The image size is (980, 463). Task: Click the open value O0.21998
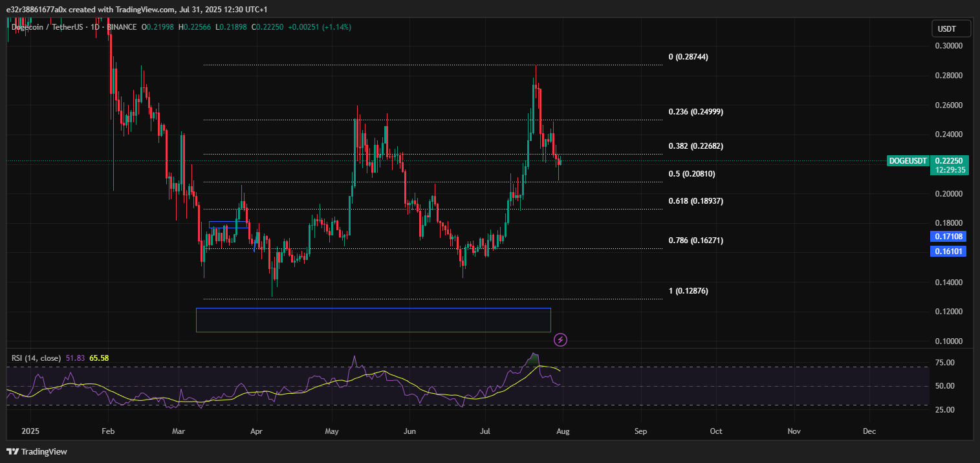click(x=159, y=27)
